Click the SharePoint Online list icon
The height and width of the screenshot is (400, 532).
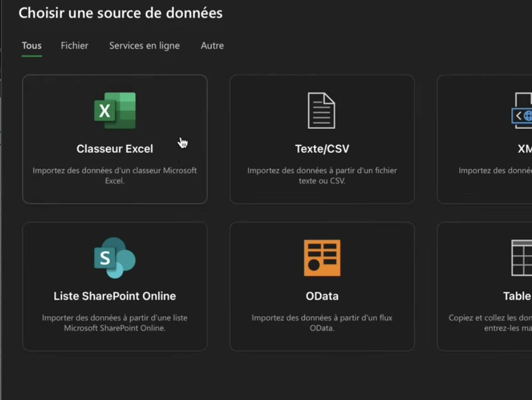point(115,258)
